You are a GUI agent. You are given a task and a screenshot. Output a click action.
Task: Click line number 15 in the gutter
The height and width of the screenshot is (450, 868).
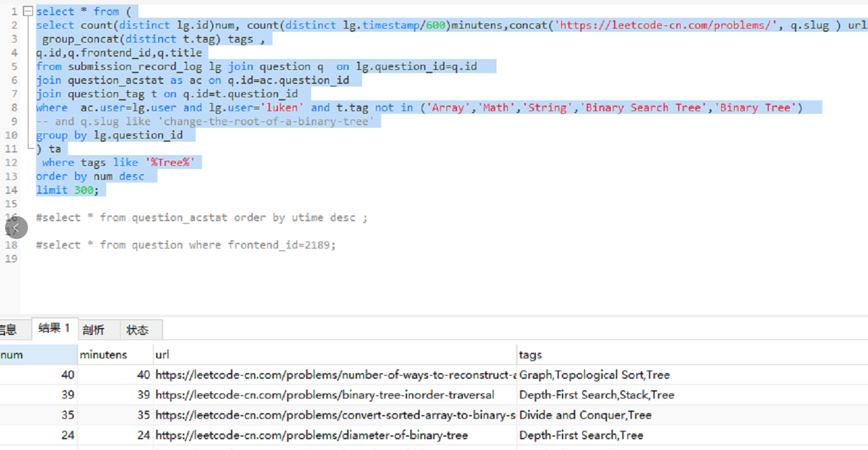point(11,204)
